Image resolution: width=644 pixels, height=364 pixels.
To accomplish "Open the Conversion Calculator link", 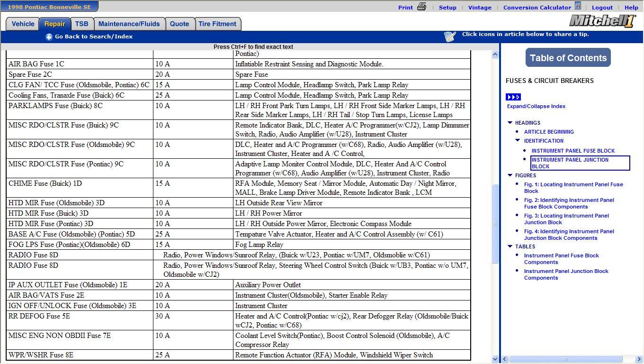I will coord(537,8).
